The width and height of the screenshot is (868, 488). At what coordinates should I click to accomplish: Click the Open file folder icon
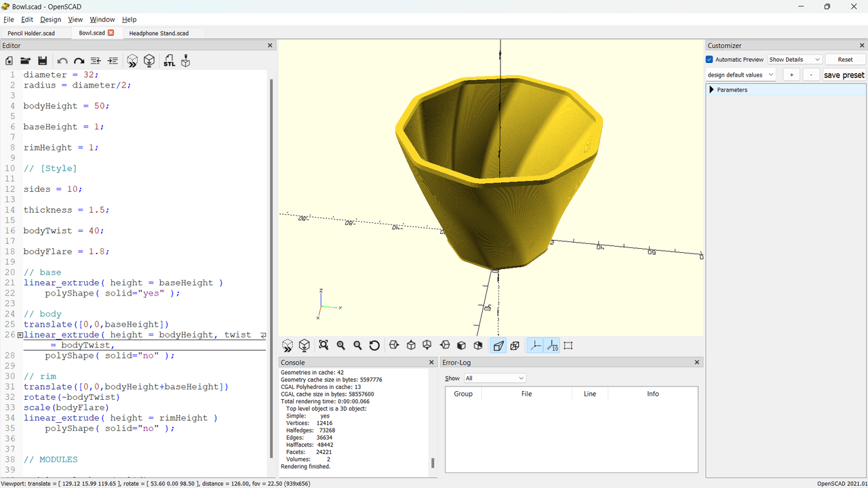26,61
